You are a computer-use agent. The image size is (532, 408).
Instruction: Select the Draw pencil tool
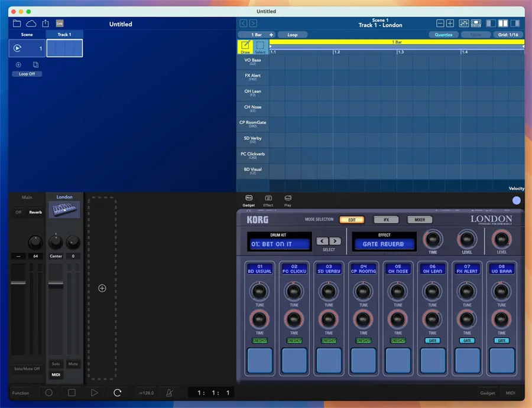point(245,47)
